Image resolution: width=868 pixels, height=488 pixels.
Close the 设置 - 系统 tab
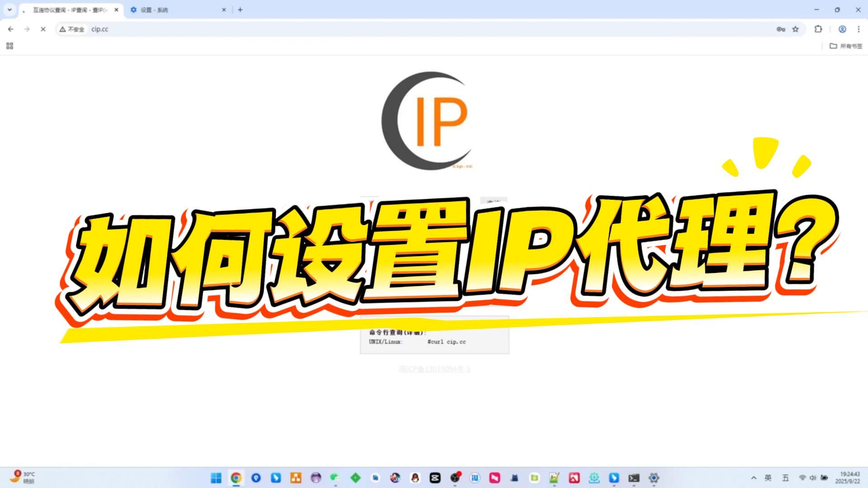point(224,9)
